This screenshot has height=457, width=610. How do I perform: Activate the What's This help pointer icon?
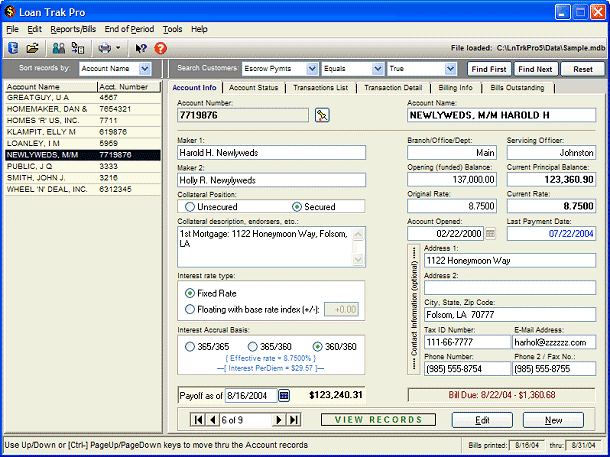click(140, 48)
